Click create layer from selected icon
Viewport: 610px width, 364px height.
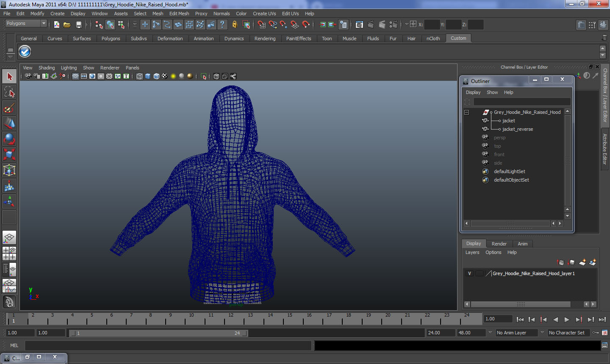(x=593, y=262)
